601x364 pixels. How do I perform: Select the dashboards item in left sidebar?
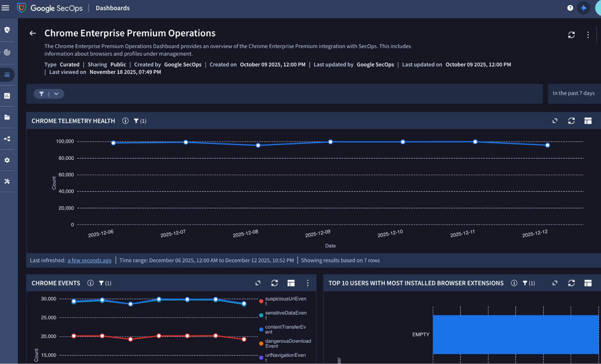point(7,74)
